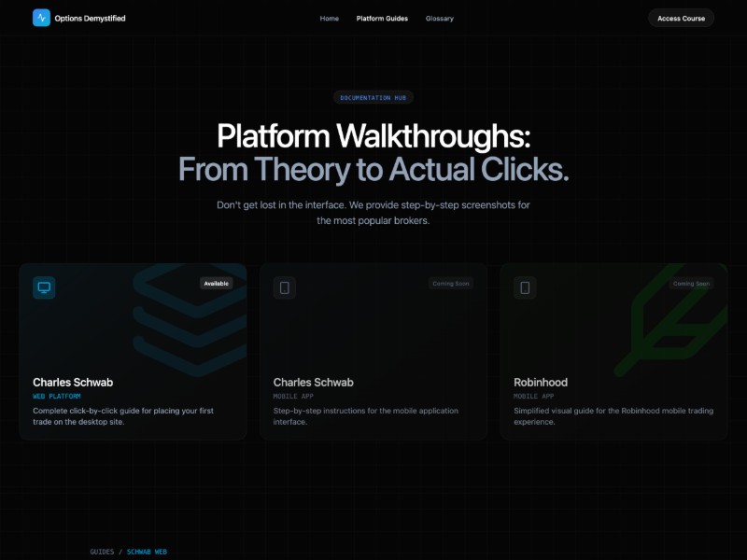This screenshot has width=747, height=560.
Task: Click the Options Demystified brand name
Action: pos(90,19)
